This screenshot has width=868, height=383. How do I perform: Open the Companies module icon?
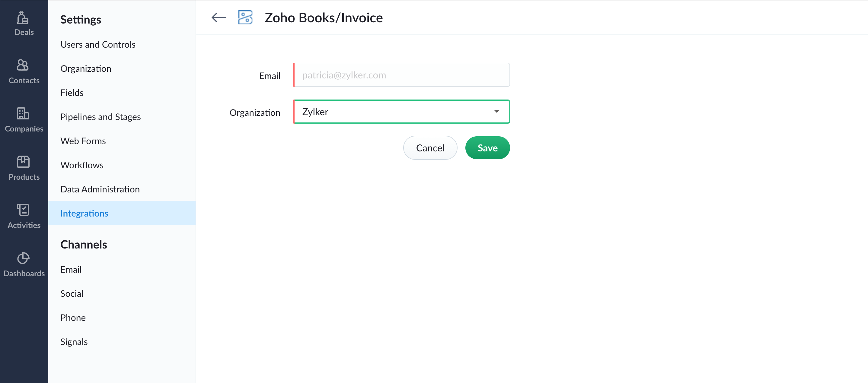pos(23,114)
